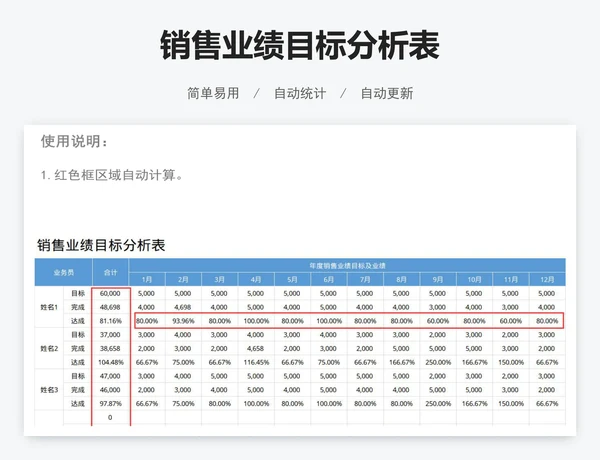Select the 6月 column header
The image size is (600, 460).
[x=328, y=279]
